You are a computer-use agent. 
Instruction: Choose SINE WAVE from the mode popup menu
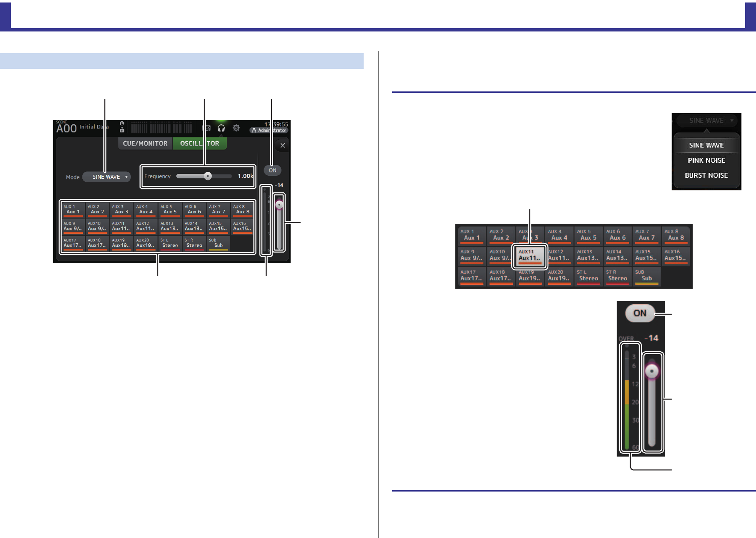click(x=707, y=145)
